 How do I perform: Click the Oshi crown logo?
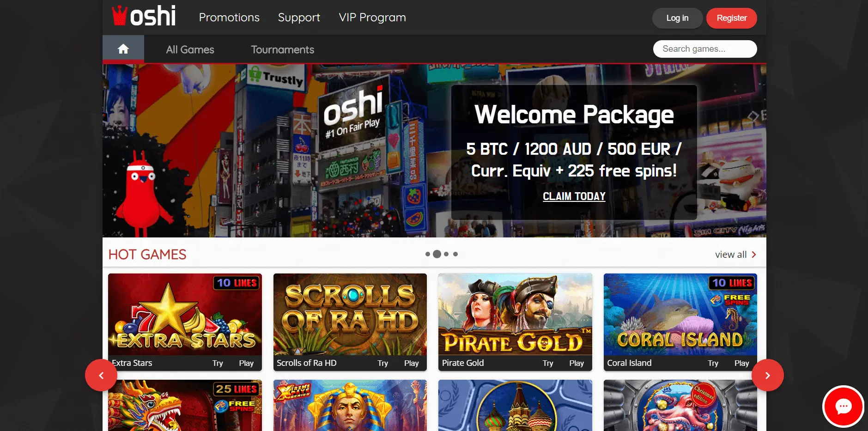(144, 17)
